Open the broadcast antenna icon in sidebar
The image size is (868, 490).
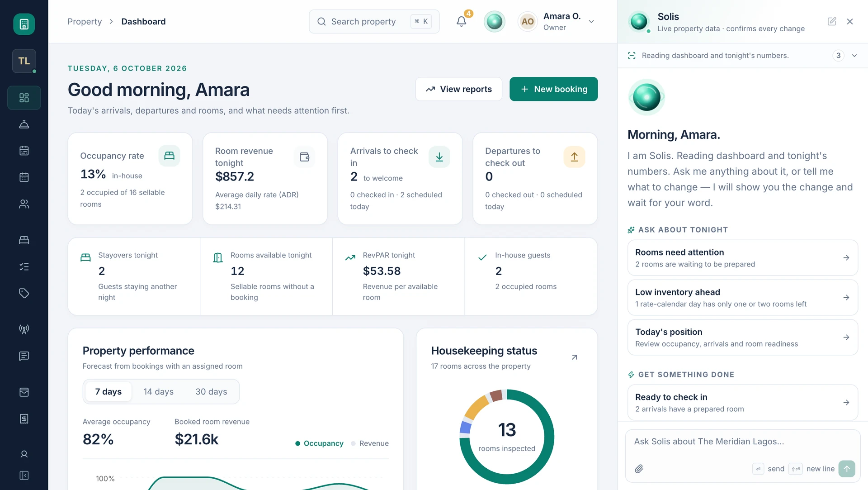(24, 329)
